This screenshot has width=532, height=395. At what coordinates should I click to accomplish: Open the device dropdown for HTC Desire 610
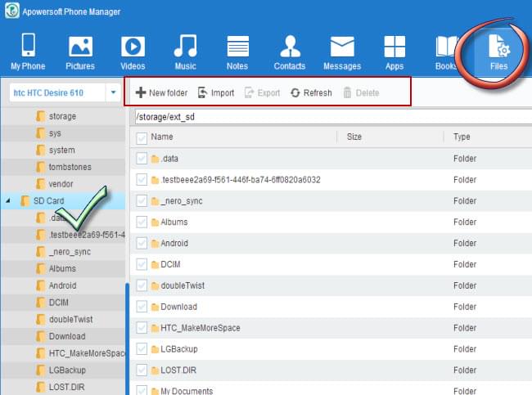point(113,92)
